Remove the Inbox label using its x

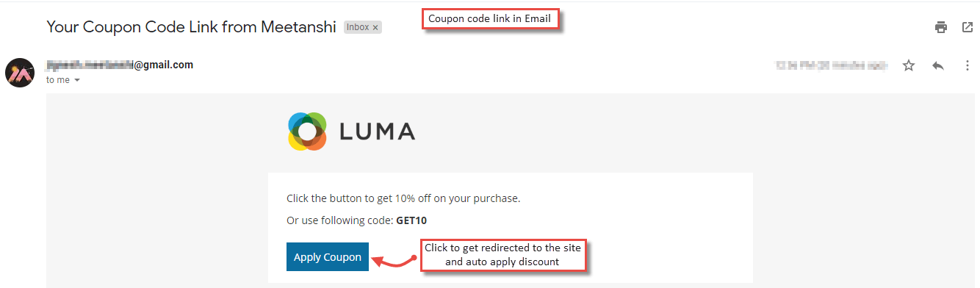[x=375, y=27]
